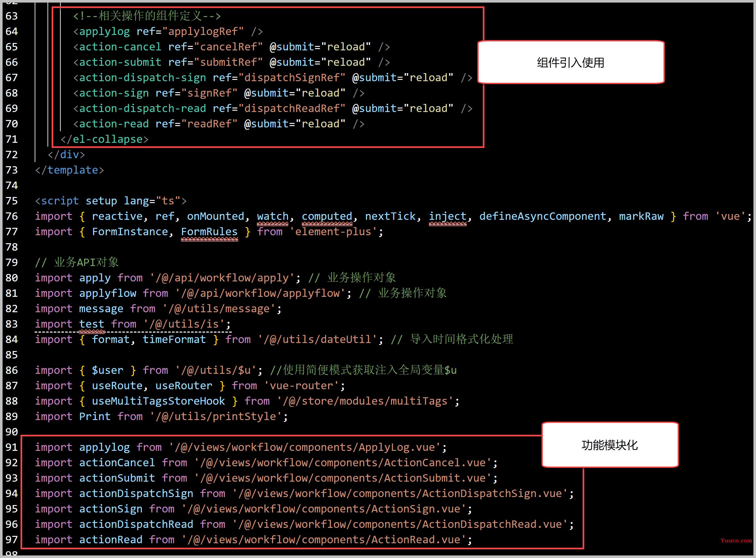Click "defineAsyncComponent" in the vue import
The image size is (756, 558).
pyautogui.click(x=543, y=216)
